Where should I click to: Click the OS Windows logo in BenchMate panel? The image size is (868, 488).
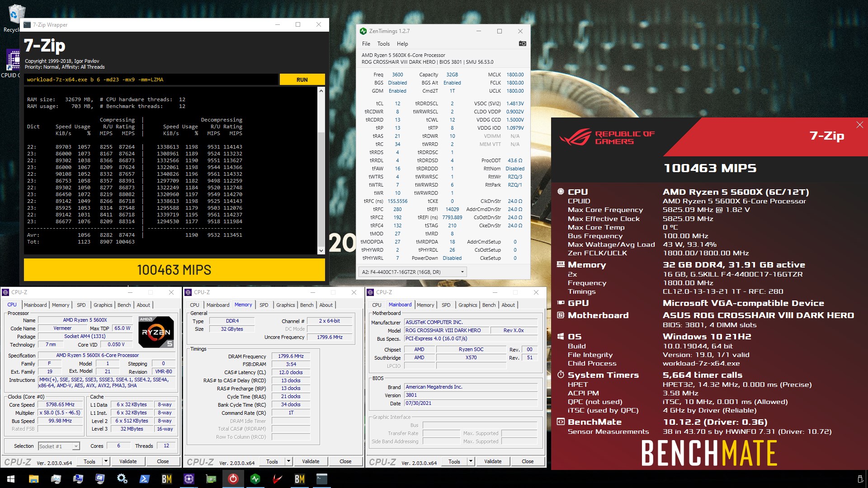[x=561, y=337]
